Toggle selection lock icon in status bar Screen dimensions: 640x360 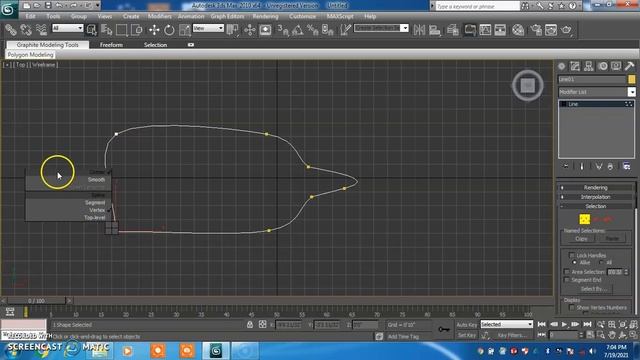[250, 324]
